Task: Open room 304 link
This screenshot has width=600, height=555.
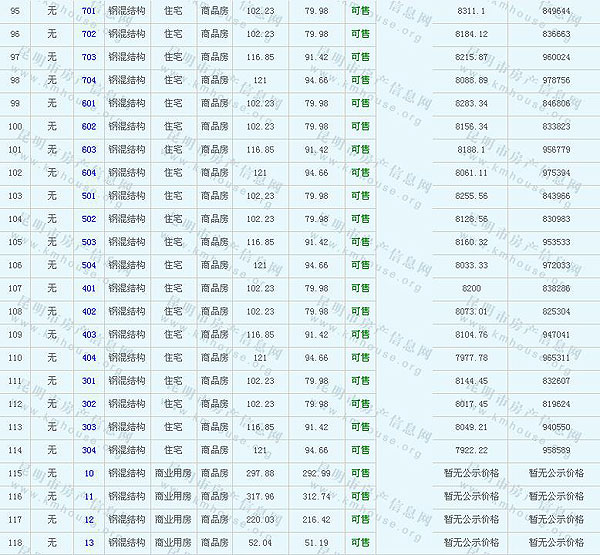Action: (89, 450)
